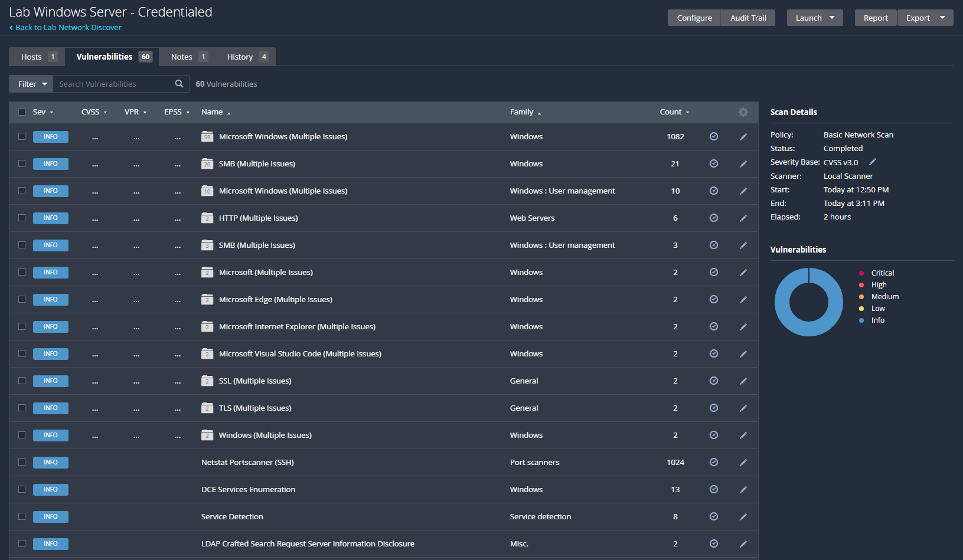Sort by the Name column header
Viewport: 963px width, 560px height.
pyautogui.click(x=216, y=112)
